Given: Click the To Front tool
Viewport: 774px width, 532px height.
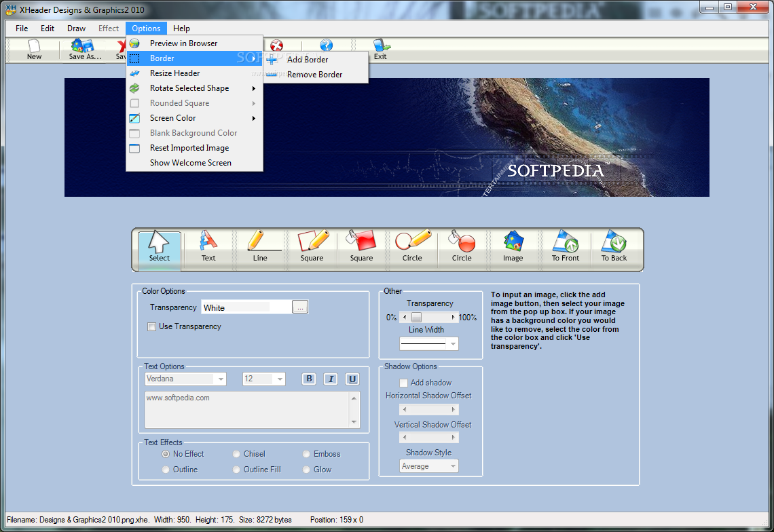Looking at the screenshot, I should tap(565, 246).
